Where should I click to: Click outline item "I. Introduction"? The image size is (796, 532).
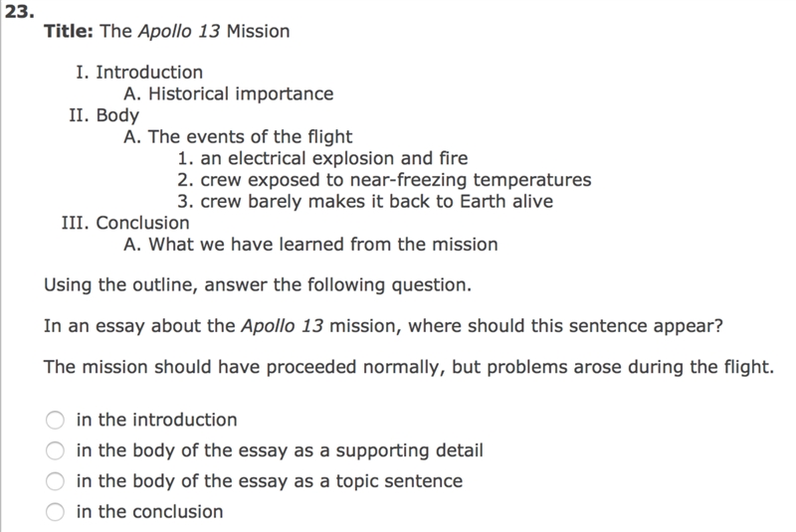pyautogui.click(x=139, y=73)
